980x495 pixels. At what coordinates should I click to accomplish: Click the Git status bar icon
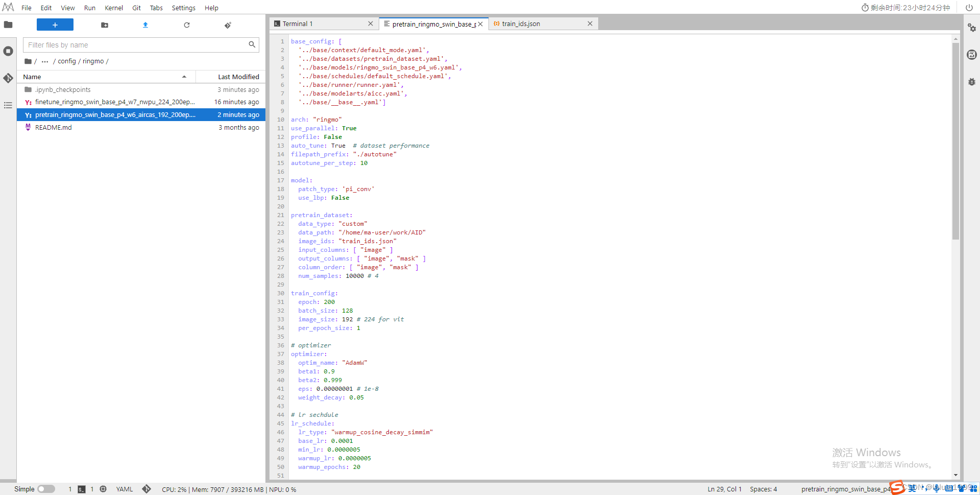click(x=146, y=489)
